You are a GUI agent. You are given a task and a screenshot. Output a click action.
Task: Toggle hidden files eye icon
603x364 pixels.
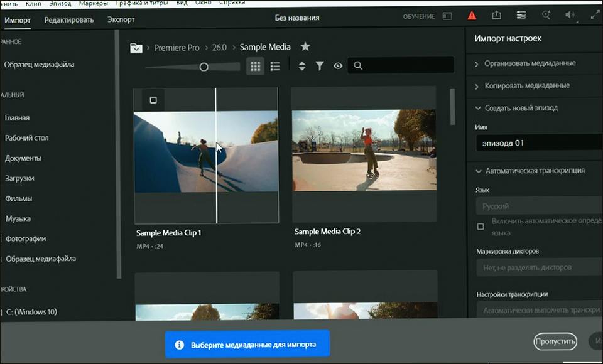(x=338, y=66)
